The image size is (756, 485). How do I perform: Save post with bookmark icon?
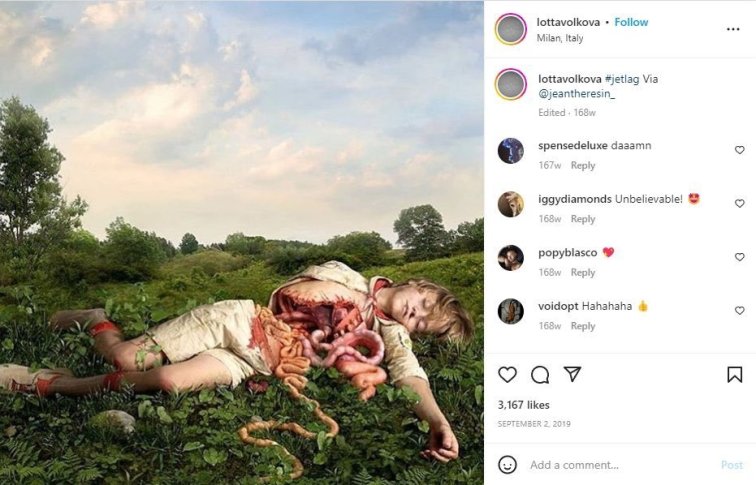click(735, 374)
